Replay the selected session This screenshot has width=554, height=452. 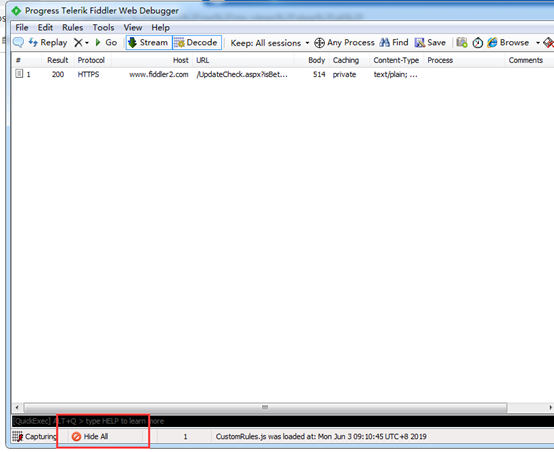point(48,43)
